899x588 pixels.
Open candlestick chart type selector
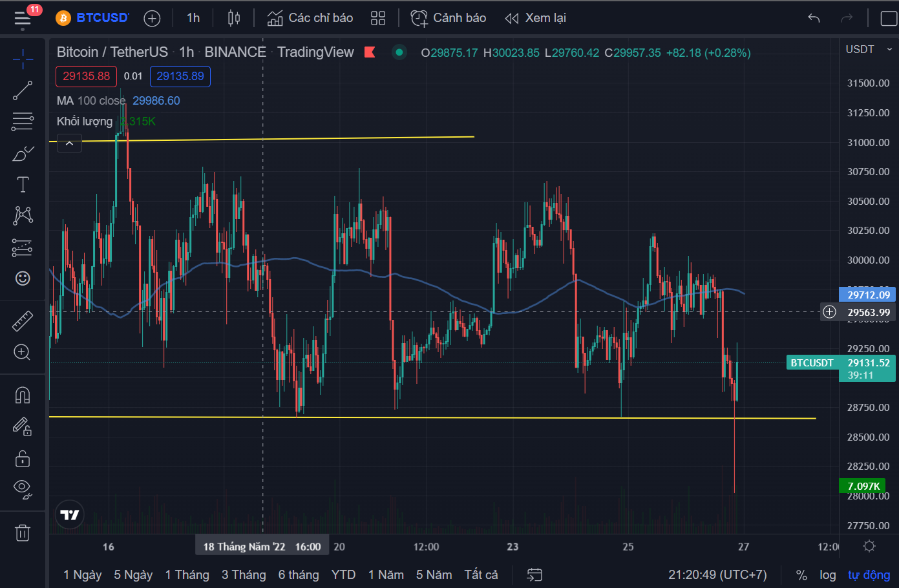pos(234,18)
